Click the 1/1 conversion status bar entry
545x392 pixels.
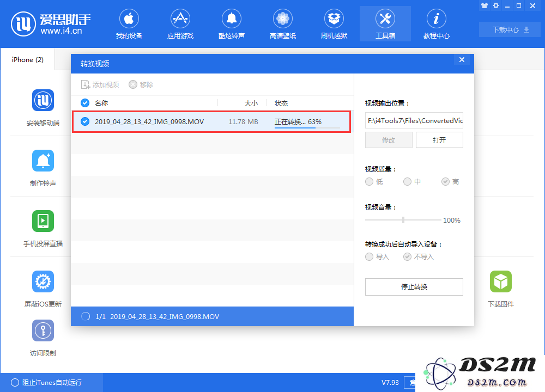click(x=212, y=316)
